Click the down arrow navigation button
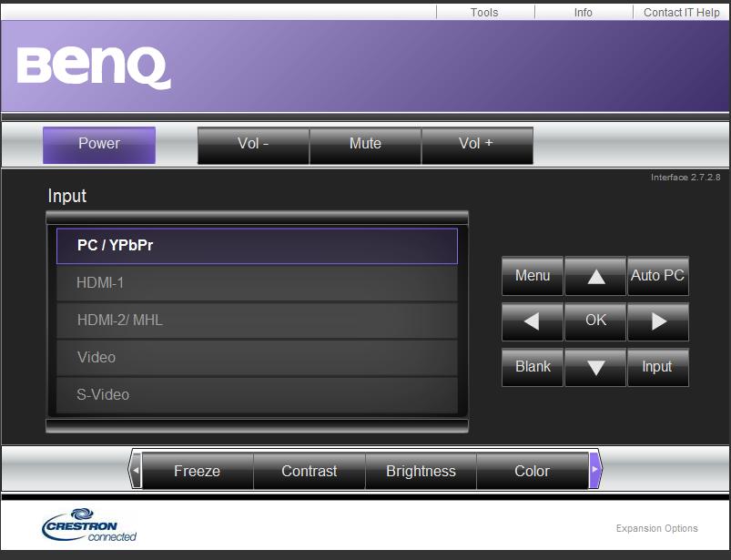Viewport: 731px width, 560px height. (x=595, y=367)
